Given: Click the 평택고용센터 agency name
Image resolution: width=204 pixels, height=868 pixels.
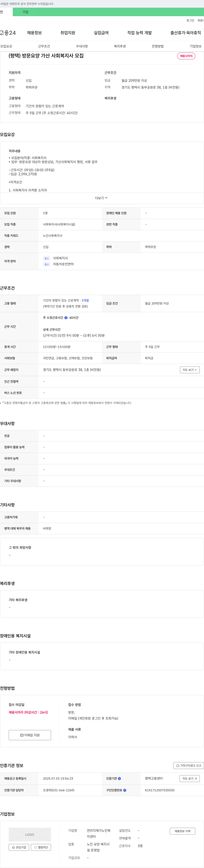Looking at the screenshot, I should (x=154, y=778).
